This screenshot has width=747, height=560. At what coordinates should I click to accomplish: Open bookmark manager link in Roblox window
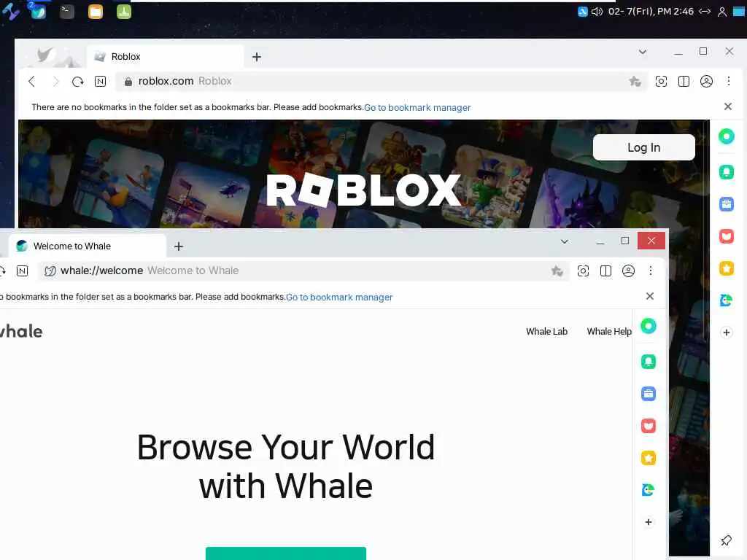[417, 108]
